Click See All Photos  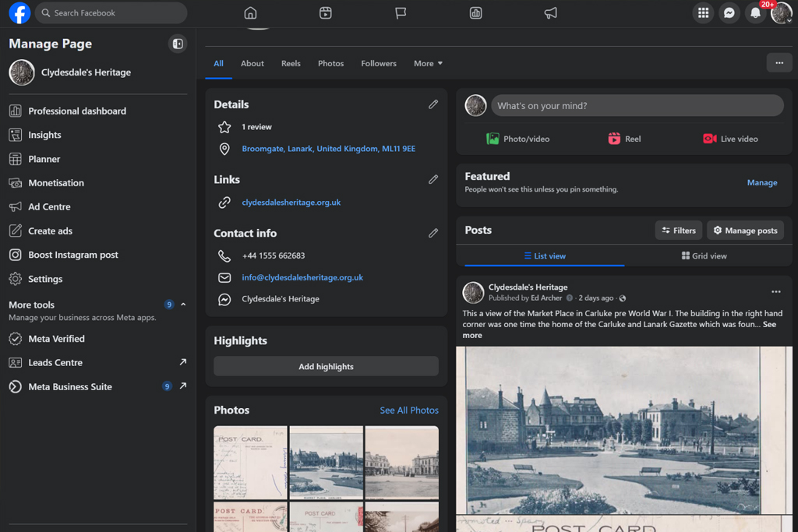point(408,410)
